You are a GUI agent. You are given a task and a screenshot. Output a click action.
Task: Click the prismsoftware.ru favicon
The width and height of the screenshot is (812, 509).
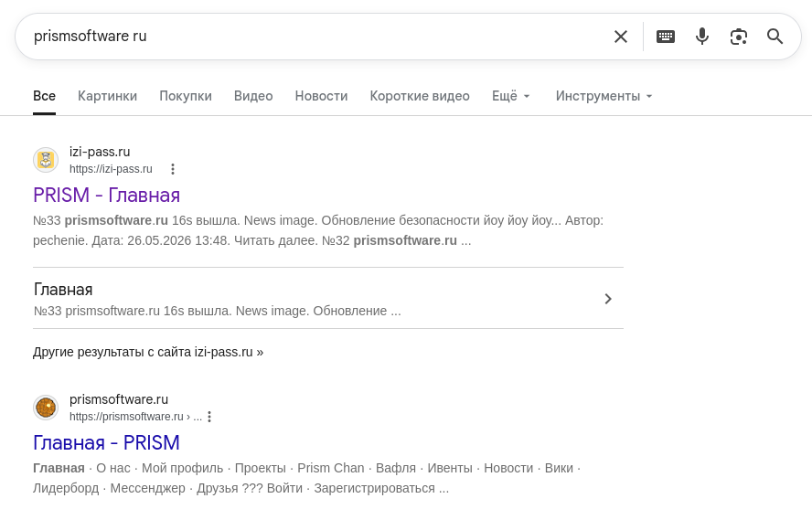(46, 408)
